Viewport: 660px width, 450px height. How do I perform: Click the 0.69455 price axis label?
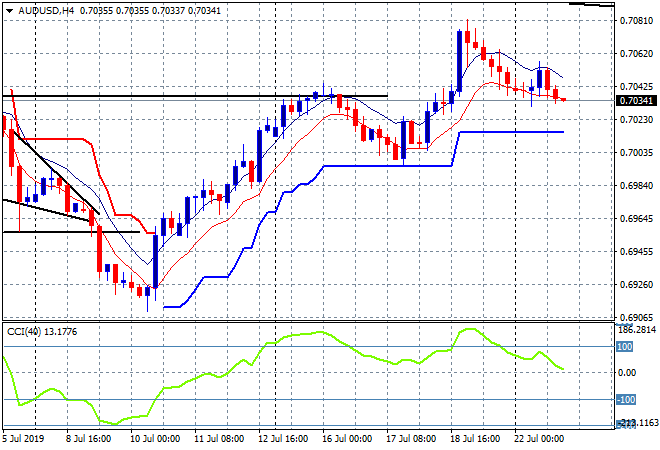[636, 252]
